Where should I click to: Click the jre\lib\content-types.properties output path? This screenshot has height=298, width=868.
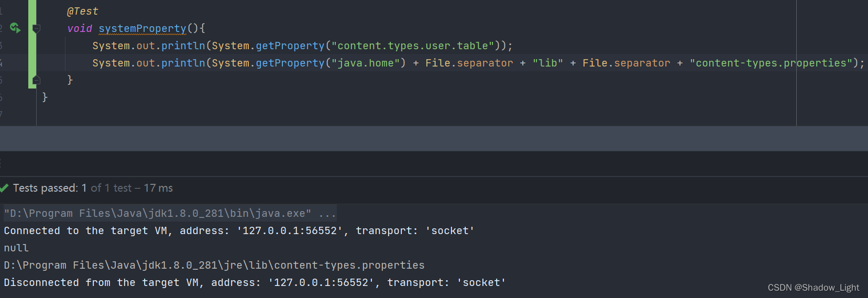pos(214,265)
